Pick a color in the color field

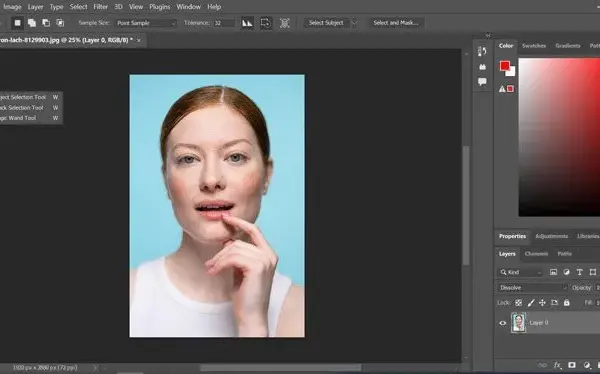click(x=559, y=137)
